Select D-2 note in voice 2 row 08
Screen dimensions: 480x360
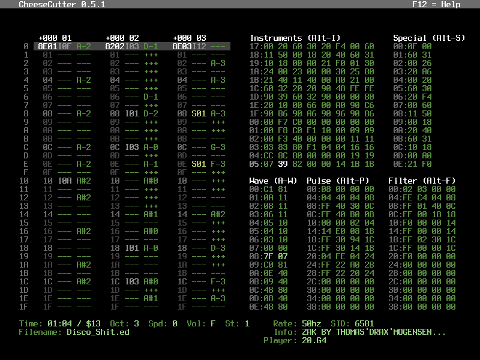pos(151,114)
